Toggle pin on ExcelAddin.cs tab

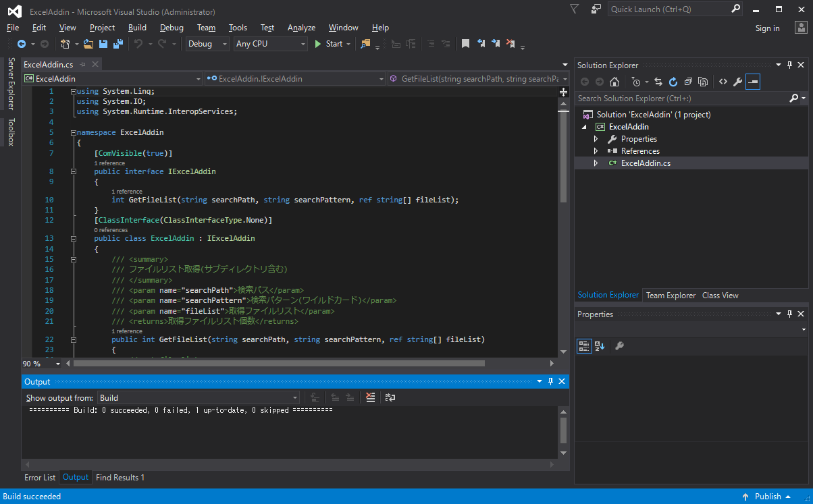coord(83,64)
